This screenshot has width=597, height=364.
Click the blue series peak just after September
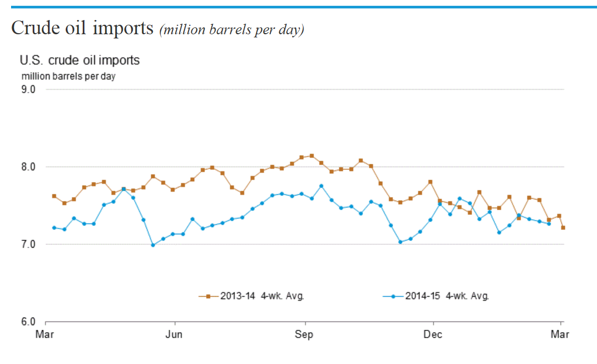tap(321, 186)
